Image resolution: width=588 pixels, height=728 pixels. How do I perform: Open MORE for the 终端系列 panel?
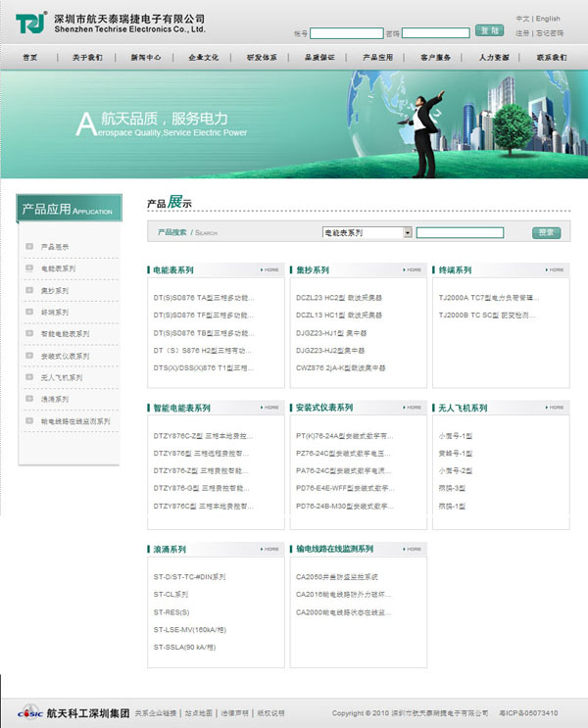[x=555, y=269]
